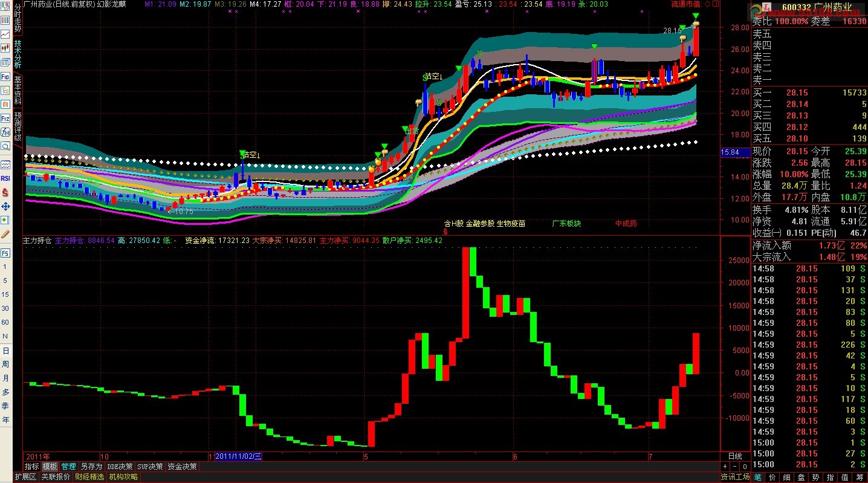The width and height of the screenshot is (868, 483).
Task: Open the 机构攻略 tab
Action: tap(123, 477)
